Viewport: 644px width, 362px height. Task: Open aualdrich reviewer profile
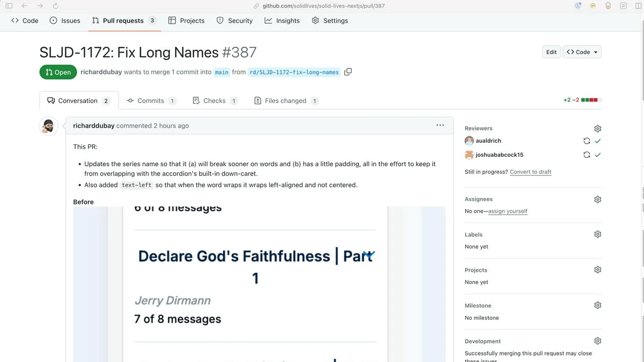pos(489,141)
